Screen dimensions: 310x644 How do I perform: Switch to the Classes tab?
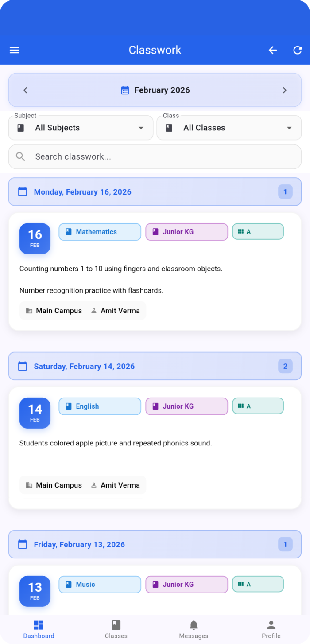pos(116,629)
